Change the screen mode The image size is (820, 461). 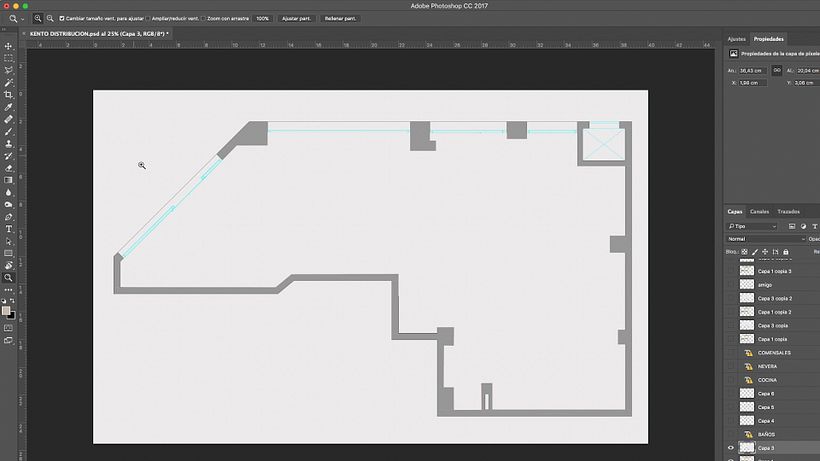pos(8,340)
